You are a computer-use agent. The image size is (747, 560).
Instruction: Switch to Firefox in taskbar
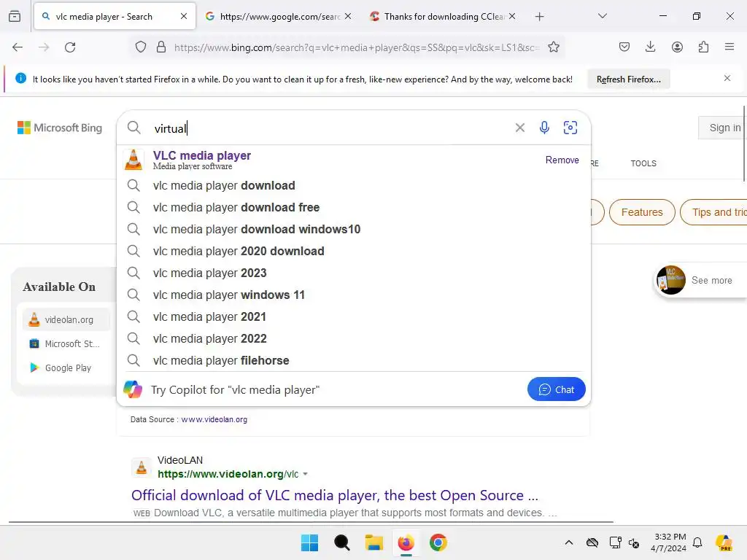(x=406, y=542)
